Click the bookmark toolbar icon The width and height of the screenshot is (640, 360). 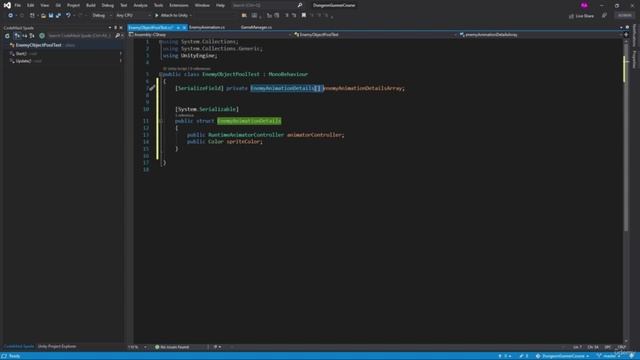(x=304, y=16)
